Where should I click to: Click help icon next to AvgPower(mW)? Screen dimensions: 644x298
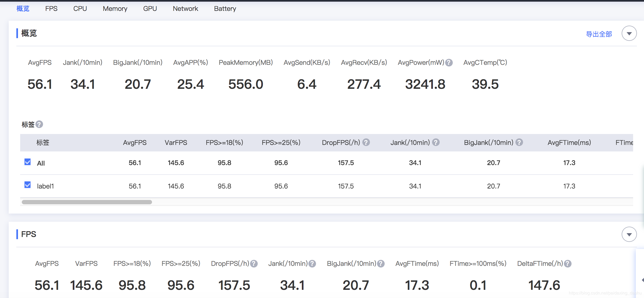click(x=449, y=63)
